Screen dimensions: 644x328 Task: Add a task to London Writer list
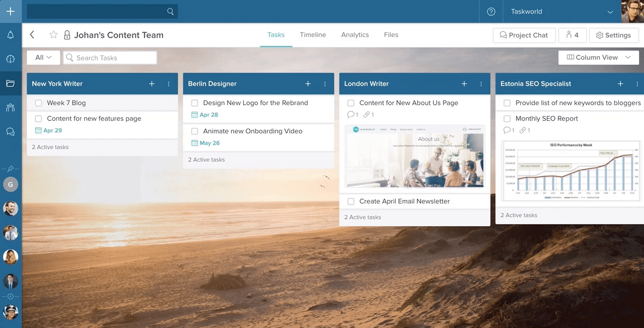[464, 84]
